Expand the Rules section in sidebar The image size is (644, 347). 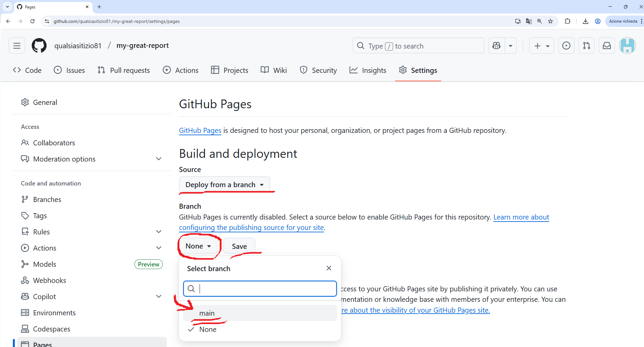[159, 232]
